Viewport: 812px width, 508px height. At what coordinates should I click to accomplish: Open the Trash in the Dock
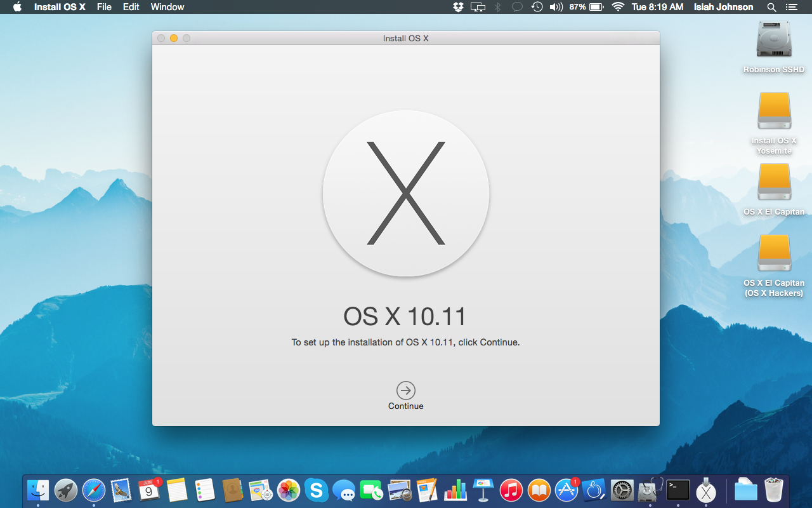click(x=774, y=490)
